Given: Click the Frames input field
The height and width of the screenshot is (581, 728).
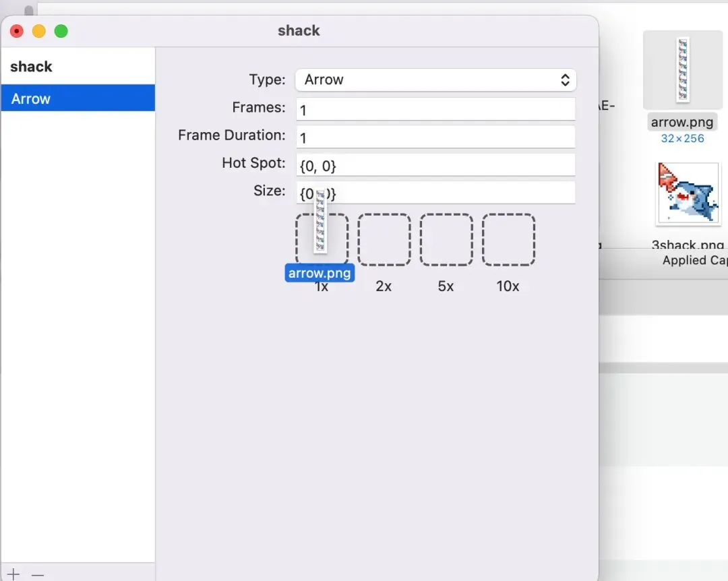Looking at the screenshot, I should tap(435, 109).
